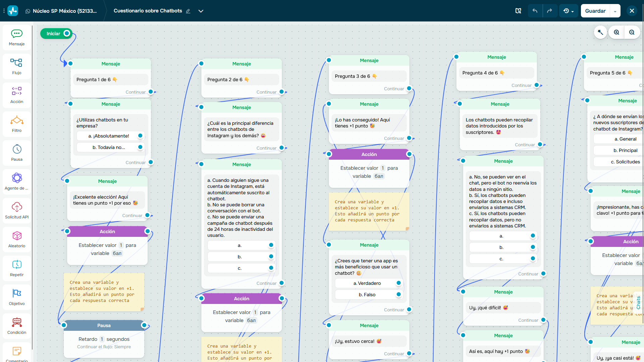644x362 pixels.
Task: Select the Mensaje block in sidebar
Action: click(x=17, y=37)
